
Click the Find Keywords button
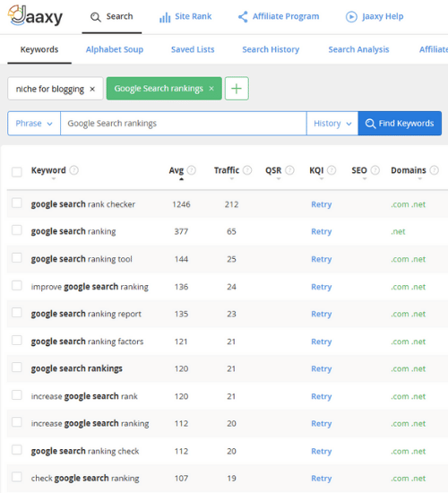click(x=400, y=124)
